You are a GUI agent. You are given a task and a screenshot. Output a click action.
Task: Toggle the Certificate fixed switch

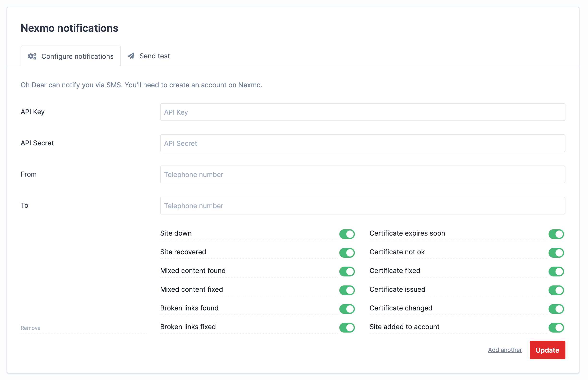pyautogui.click(x=556, y=271)
